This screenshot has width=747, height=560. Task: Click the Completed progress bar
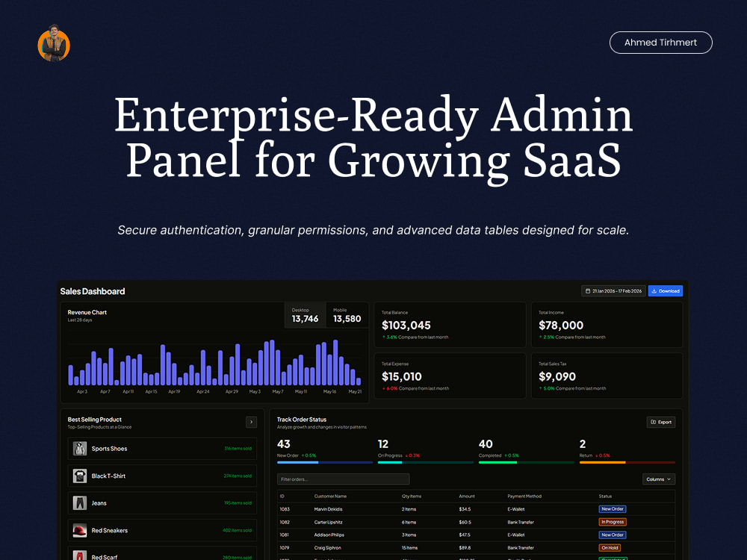(x=527, y=462)
